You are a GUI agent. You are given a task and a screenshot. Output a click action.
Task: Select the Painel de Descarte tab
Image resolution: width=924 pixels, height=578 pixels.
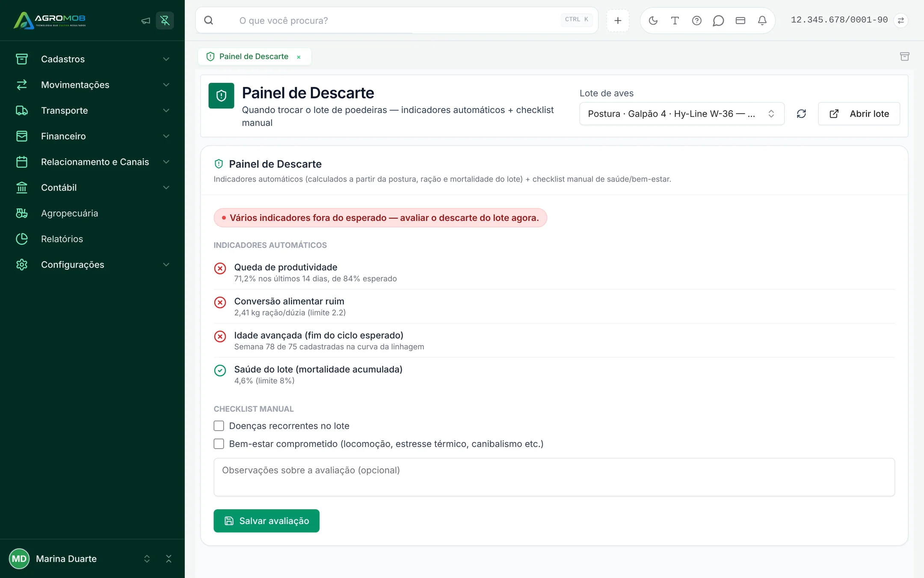coord(253,57)
